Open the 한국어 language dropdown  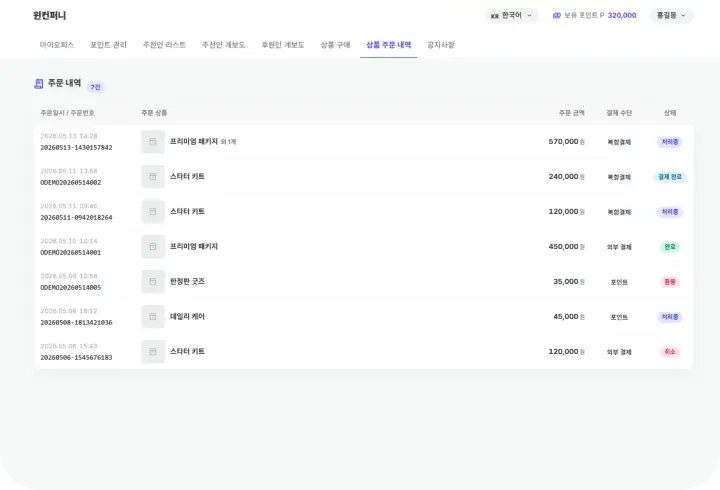pyautogui.click(x=511, y=16)
